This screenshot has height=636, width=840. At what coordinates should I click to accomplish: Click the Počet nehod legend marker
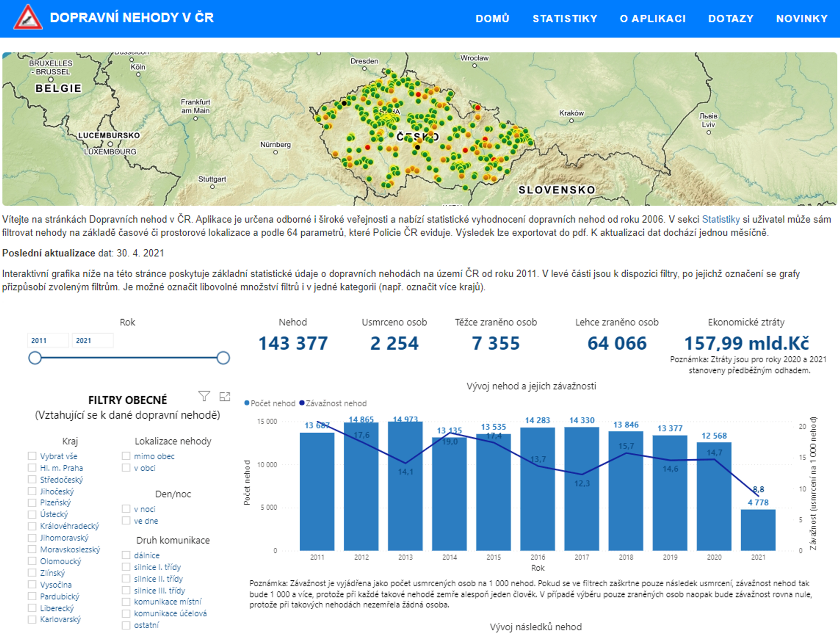click(x=247, y=403)
